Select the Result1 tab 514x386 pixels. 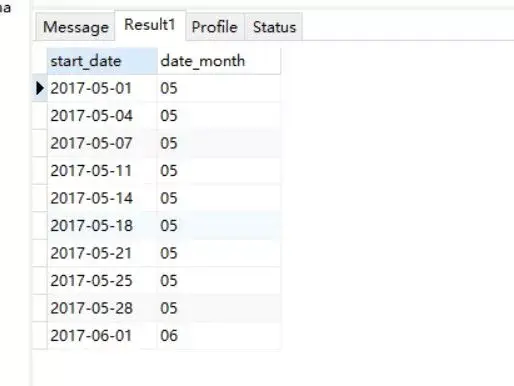150,25
